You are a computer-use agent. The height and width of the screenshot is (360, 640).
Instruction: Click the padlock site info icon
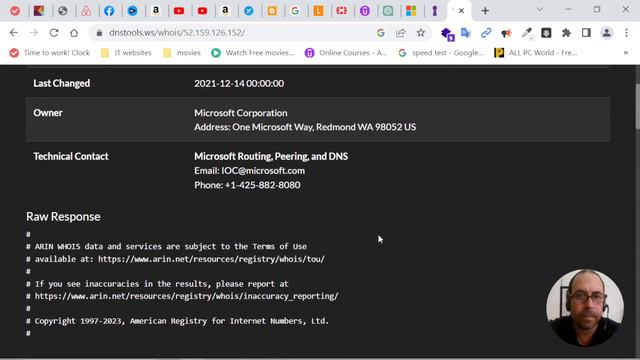pos(99,33)
